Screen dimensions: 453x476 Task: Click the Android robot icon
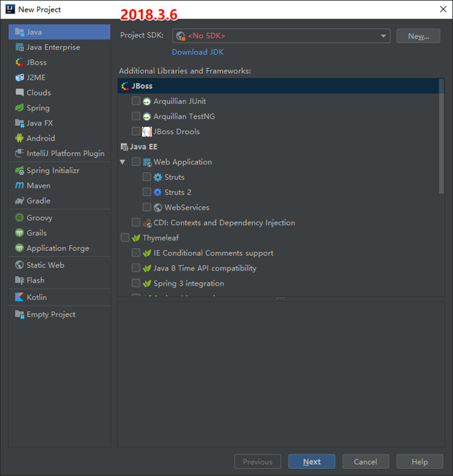19,138
